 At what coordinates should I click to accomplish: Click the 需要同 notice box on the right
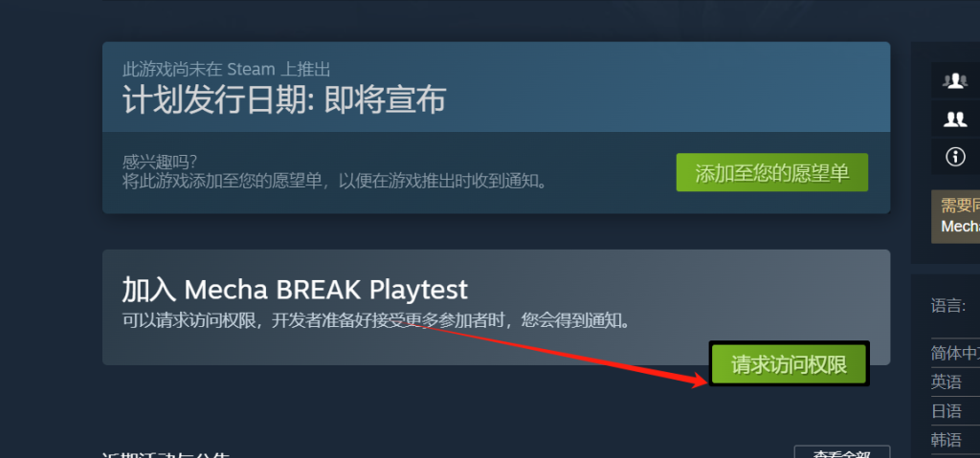click(956, 216)
